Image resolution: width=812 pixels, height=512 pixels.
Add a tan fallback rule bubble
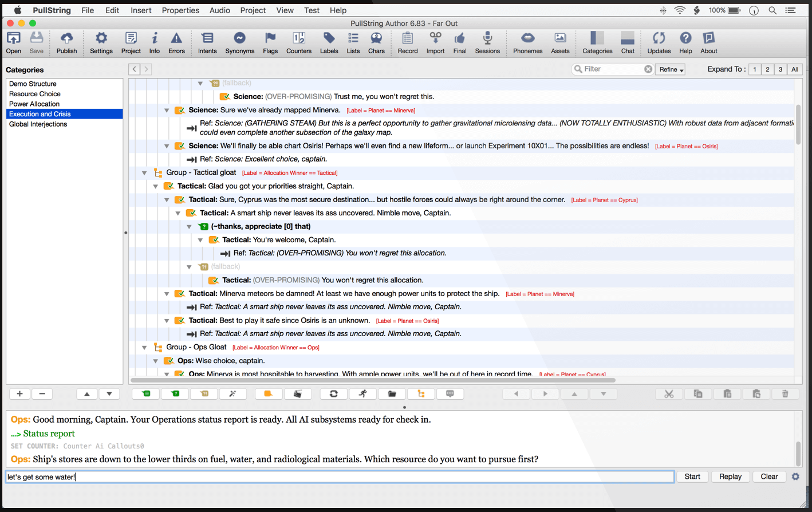click(x=204, y=394)
